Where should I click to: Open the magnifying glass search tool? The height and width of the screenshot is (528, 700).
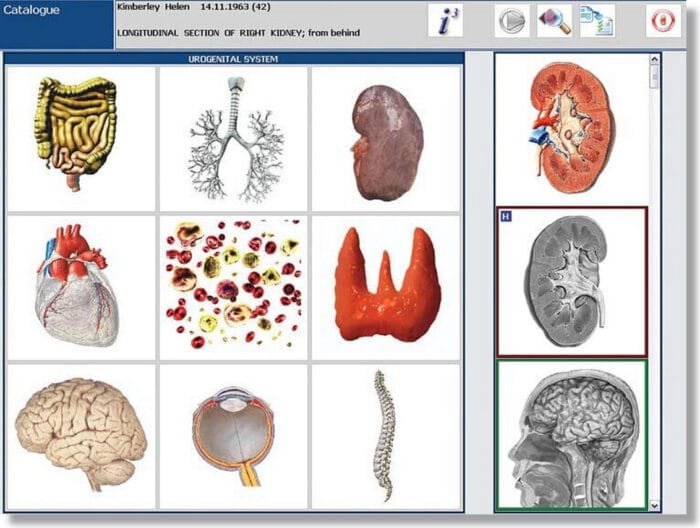(x=553, y=22)
